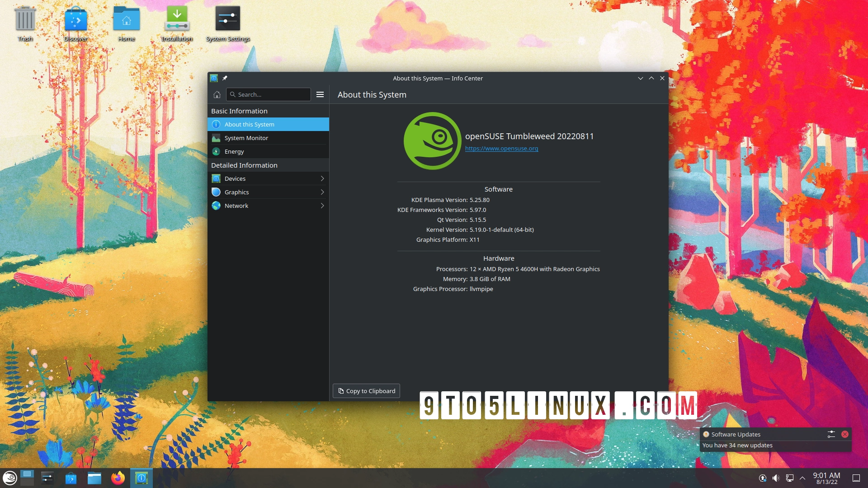Viewport: 868px width, 488px height.
Task: Click the volume icon in the system tray
Action: (776, 478)
